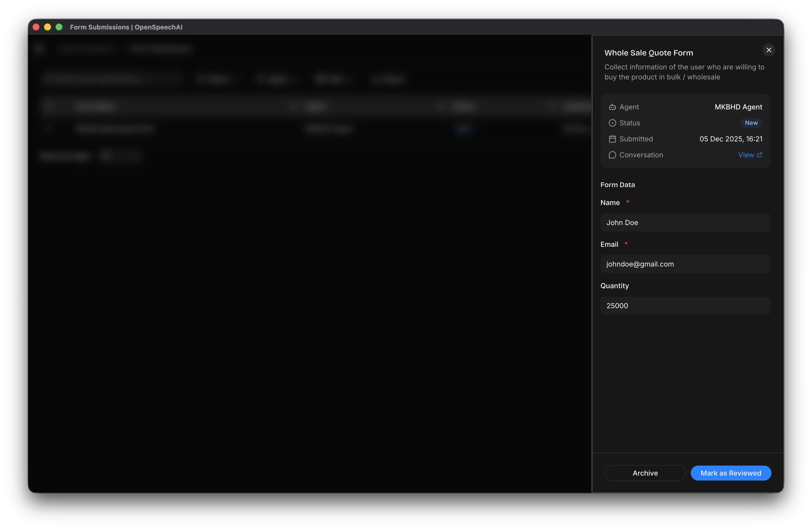Click the New status badge
The width and height of the screenshot is (812, 530).
coord(751,123)
